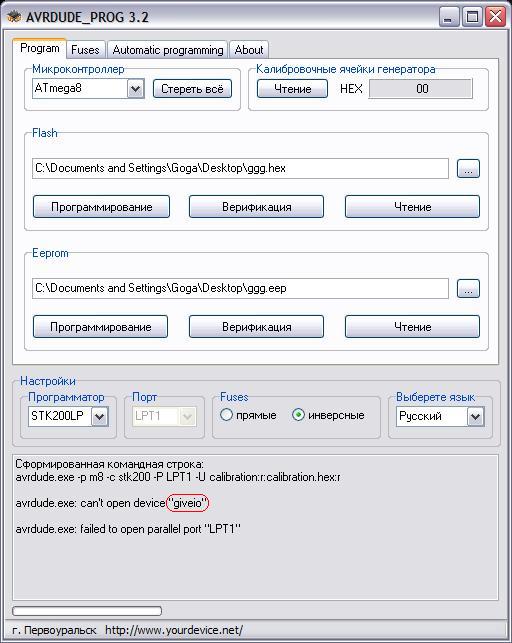Click Flash Программирование button

(x=101, y=207)
